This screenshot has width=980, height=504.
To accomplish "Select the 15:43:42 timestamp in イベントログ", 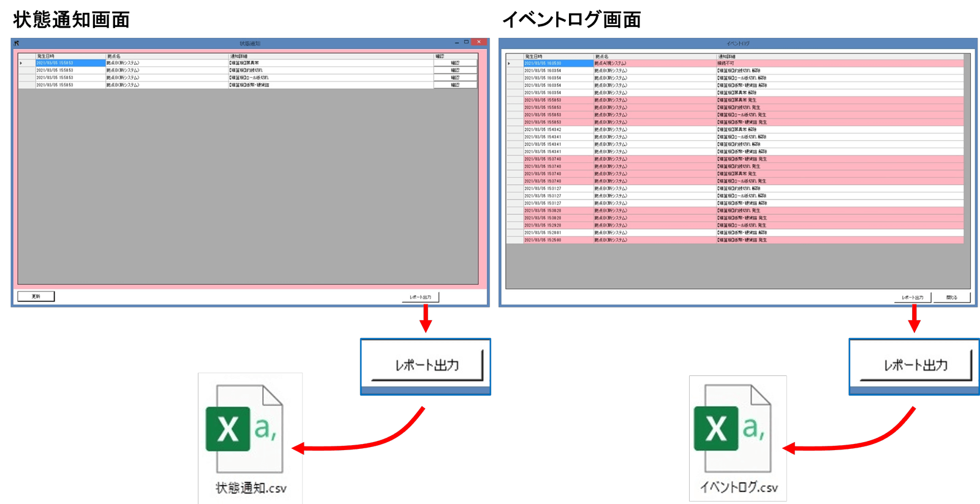I will (x=558, y=129).
